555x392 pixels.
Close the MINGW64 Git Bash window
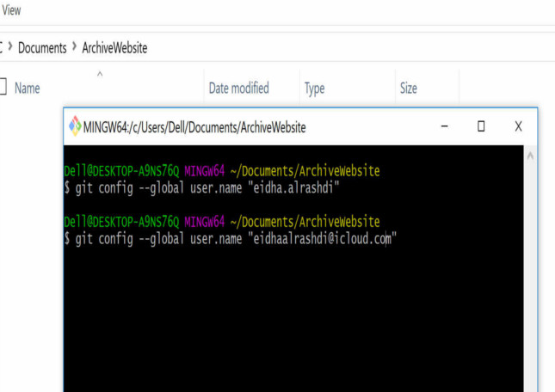(519, 126)
